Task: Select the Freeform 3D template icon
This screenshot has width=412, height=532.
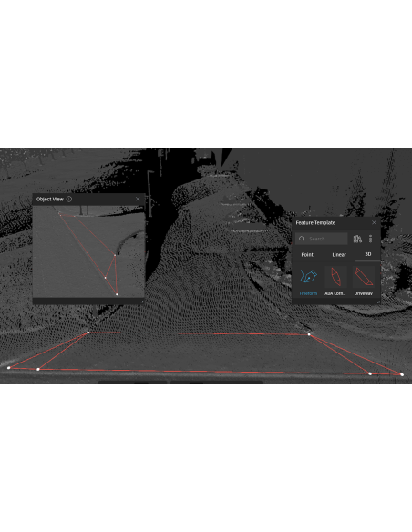Action: click(x=308, y=277)
